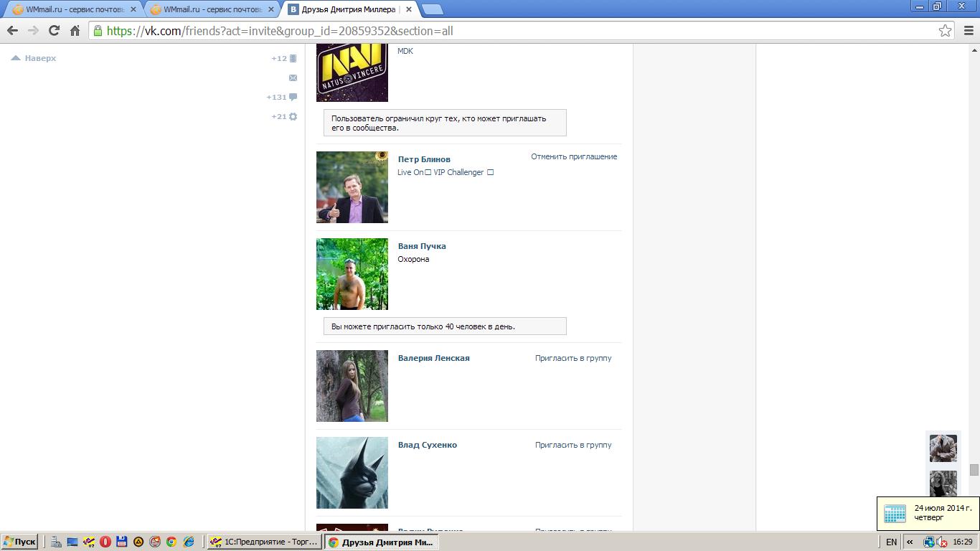Open the +21 settings gear icon

[284, 116]
